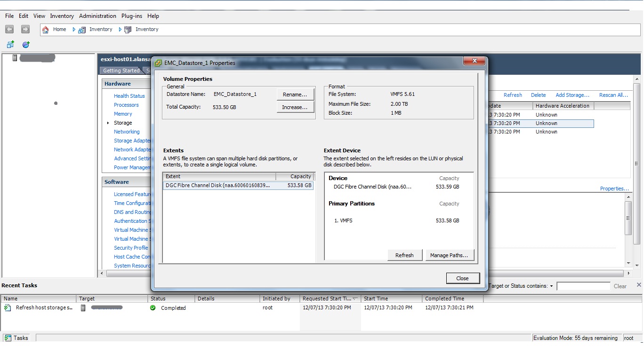Image resolution: width=644 pixels, height=362 pixels.
Task: Click the new inventory window icon below the toolbar
Action: tap(10, 44)
